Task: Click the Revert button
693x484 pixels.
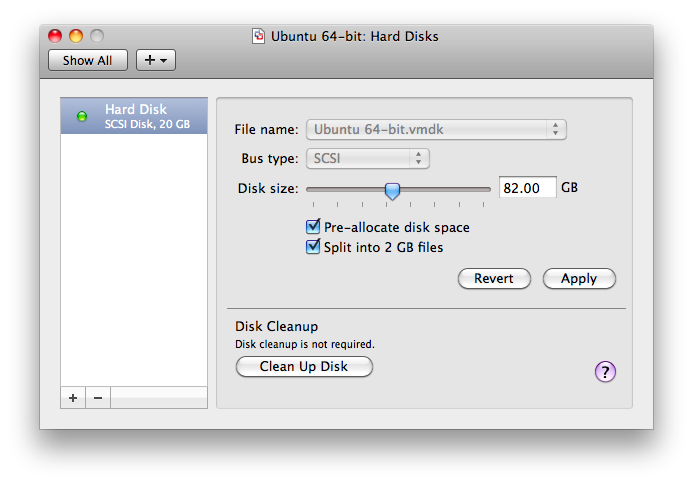Action: (494, 278)
